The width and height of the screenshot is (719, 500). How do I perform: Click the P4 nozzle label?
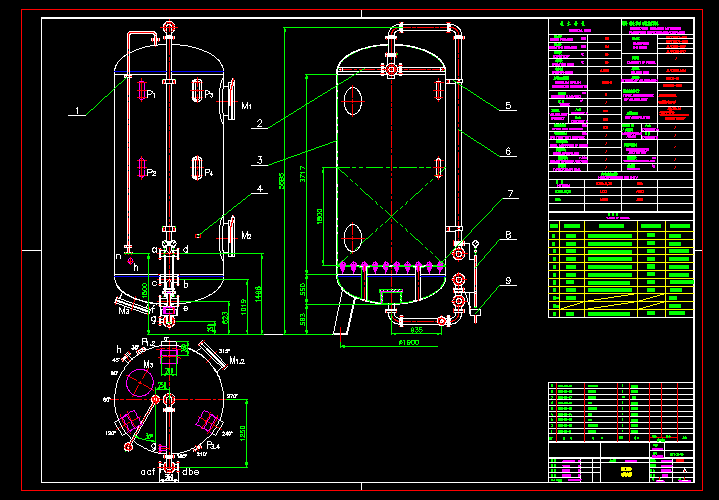point(208,174)
